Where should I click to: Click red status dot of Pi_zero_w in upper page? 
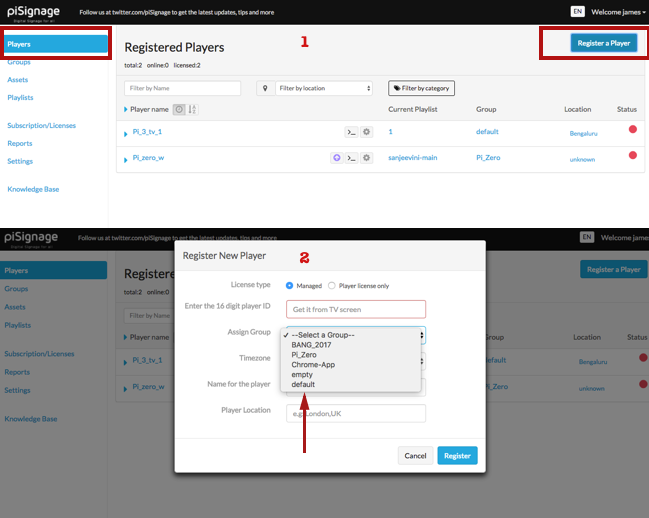coord(632,156)
